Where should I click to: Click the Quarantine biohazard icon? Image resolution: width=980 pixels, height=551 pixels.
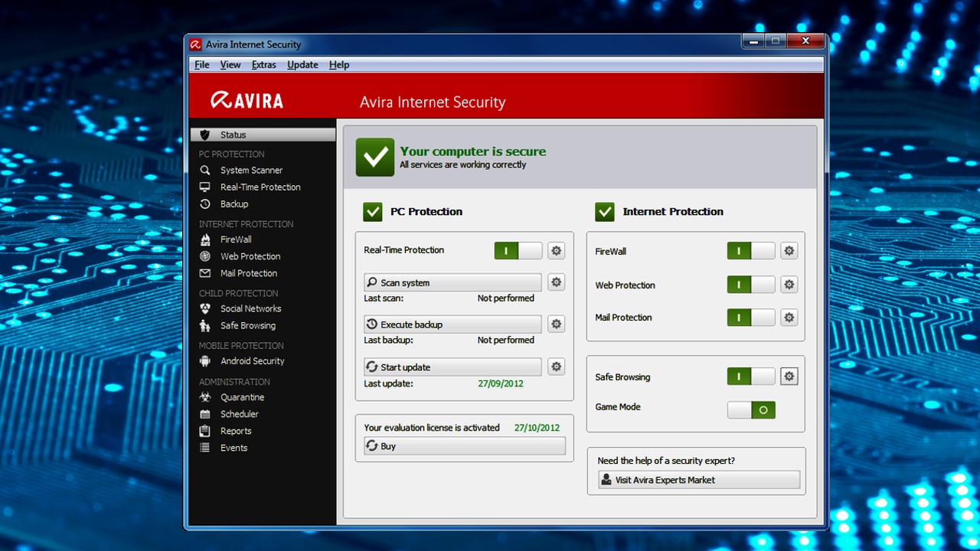point(204,397)
